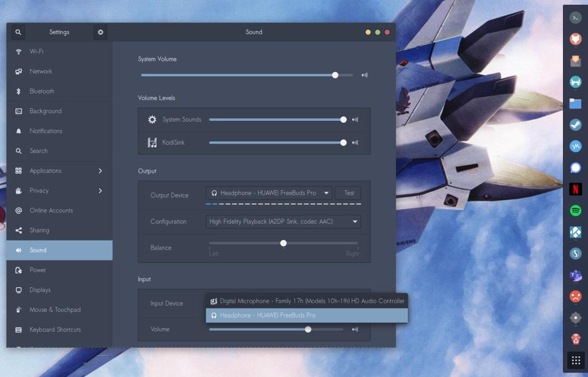
Task: Switch to Background settings
Action: [x=59, y=111]
